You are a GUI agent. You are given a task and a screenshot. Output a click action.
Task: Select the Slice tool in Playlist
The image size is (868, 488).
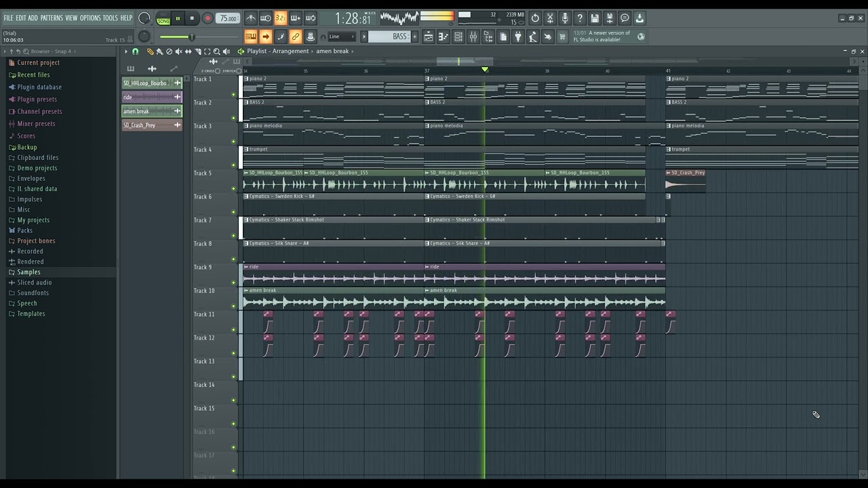coord(197,52)
